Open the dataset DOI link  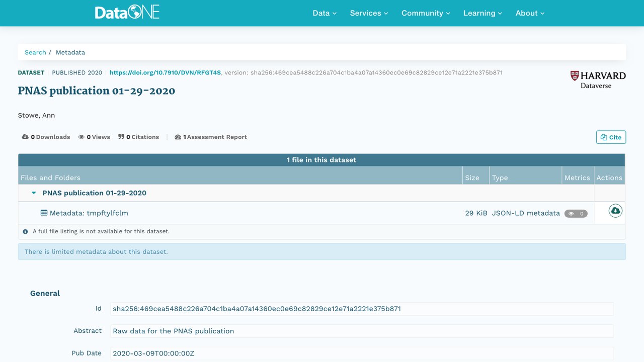[165, 72]
